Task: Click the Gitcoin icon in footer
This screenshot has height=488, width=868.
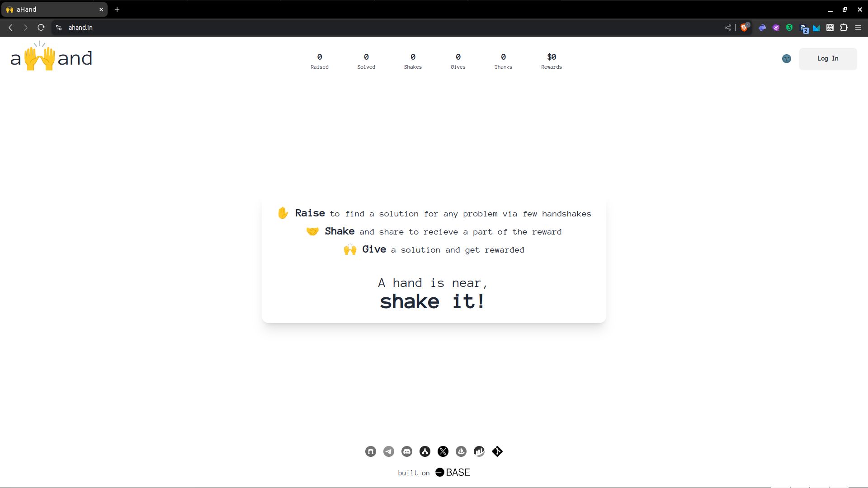Action: click(425, 451)
